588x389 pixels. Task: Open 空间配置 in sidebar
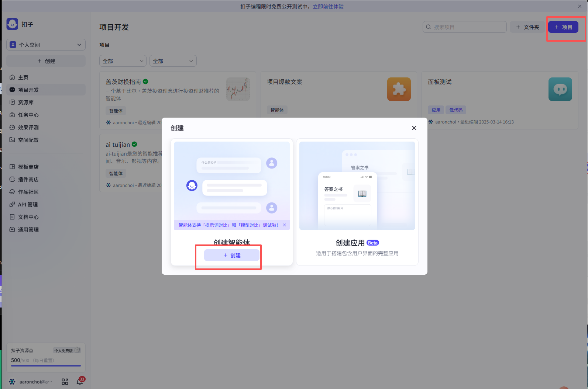pyautogui.click(x=46, y=140)
